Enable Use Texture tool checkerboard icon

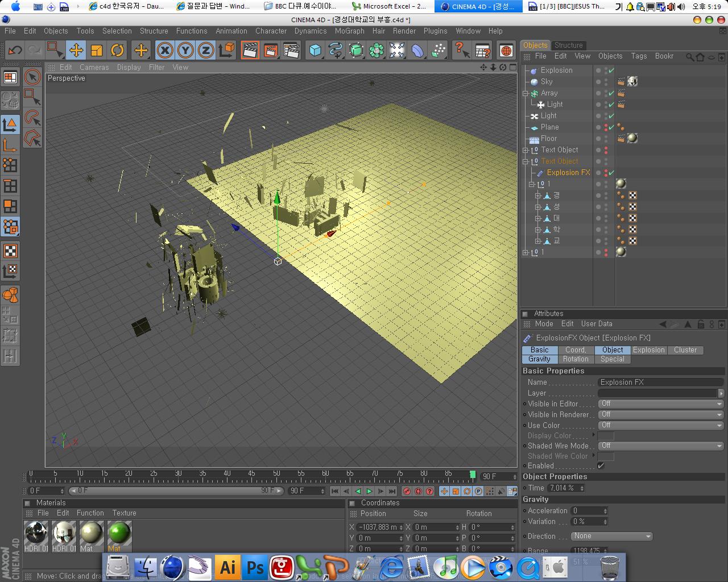click(x=10, y=251)
